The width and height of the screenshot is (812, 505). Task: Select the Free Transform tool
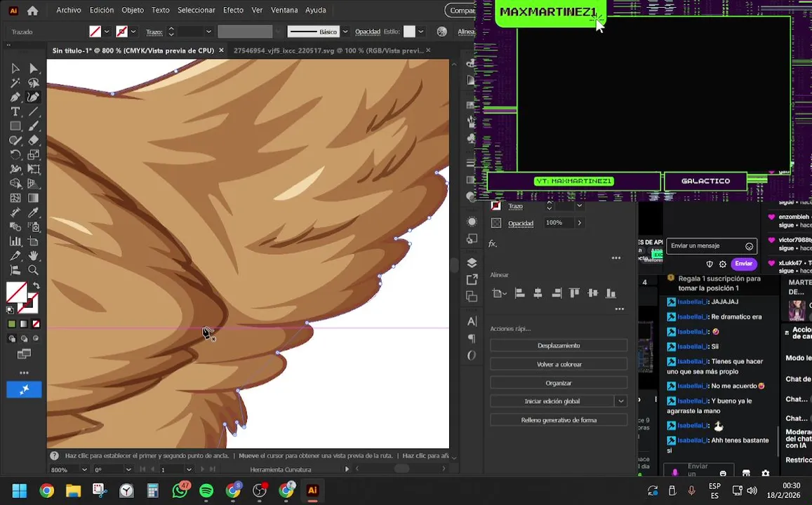33,169
